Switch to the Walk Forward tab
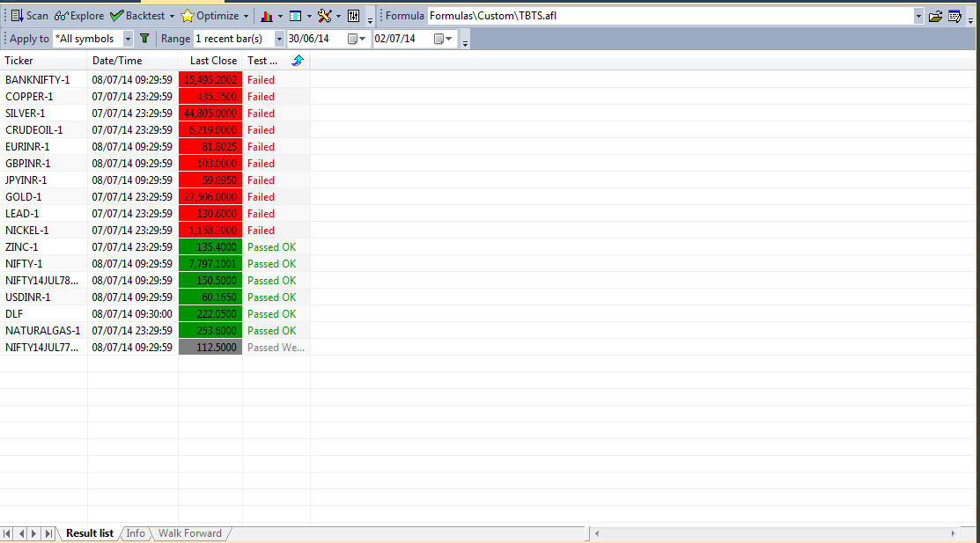 [x=190, y=533]
